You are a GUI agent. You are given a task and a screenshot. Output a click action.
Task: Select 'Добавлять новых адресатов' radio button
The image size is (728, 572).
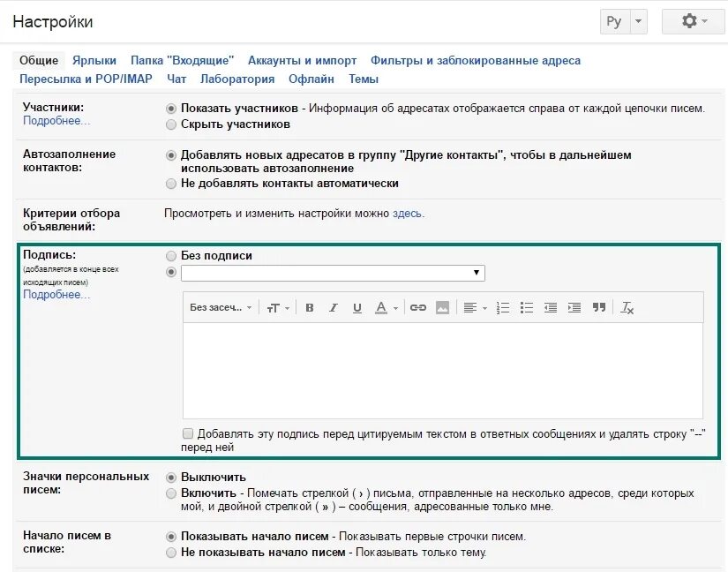click(171, 155)
